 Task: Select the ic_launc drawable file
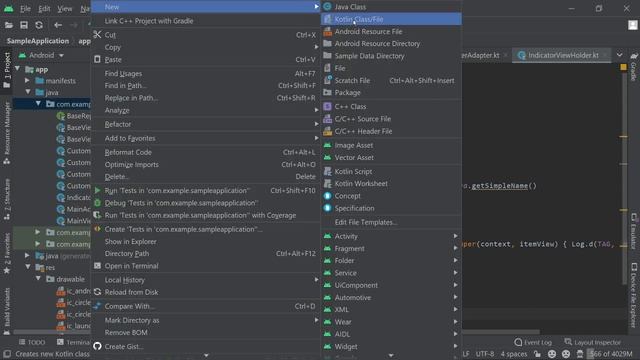point(73,326)
